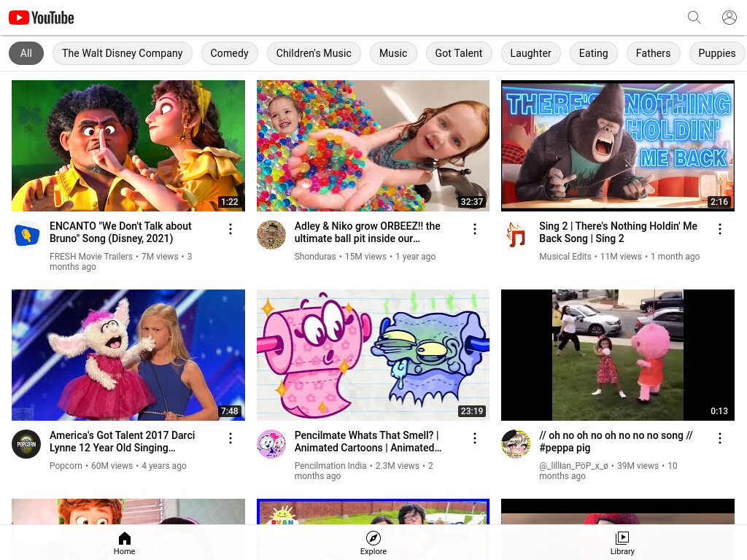Open the Explore compass tab
This screenshot has width=747, height=560.
373,543
